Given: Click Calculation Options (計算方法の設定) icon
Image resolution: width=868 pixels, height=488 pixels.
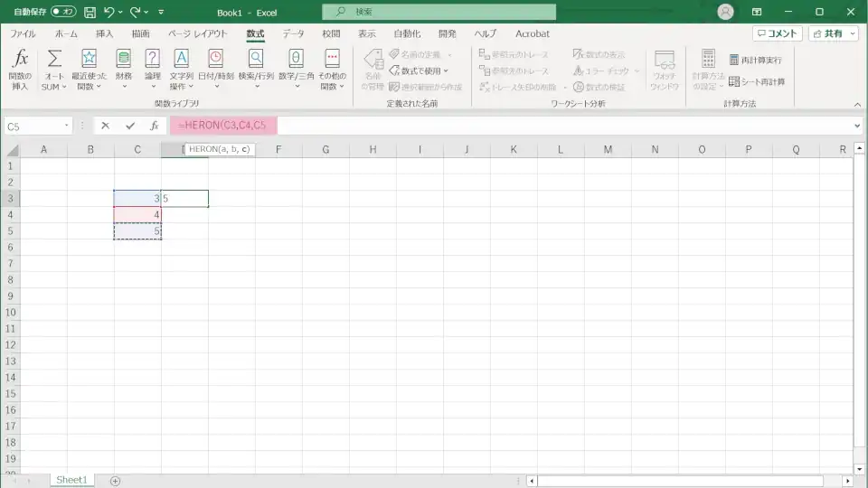Looking at the screenshot, I should [708, 58].
